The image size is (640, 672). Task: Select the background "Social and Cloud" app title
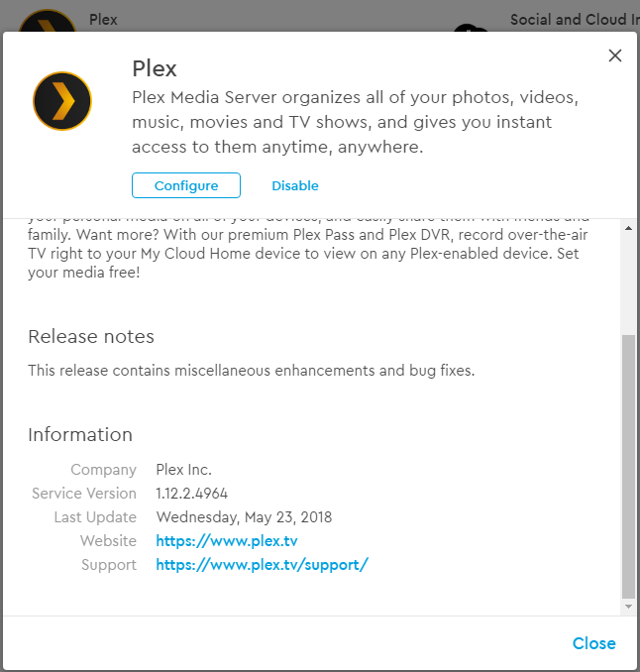574,19
